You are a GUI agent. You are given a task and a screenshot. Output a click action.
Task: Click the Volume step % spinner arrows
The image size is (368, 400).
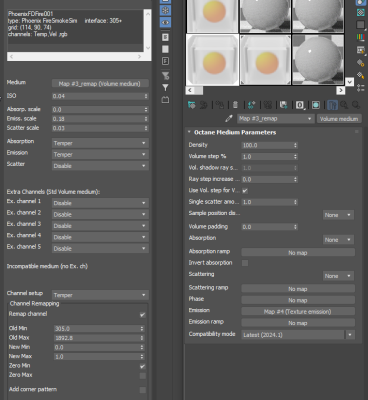(295, 157)
